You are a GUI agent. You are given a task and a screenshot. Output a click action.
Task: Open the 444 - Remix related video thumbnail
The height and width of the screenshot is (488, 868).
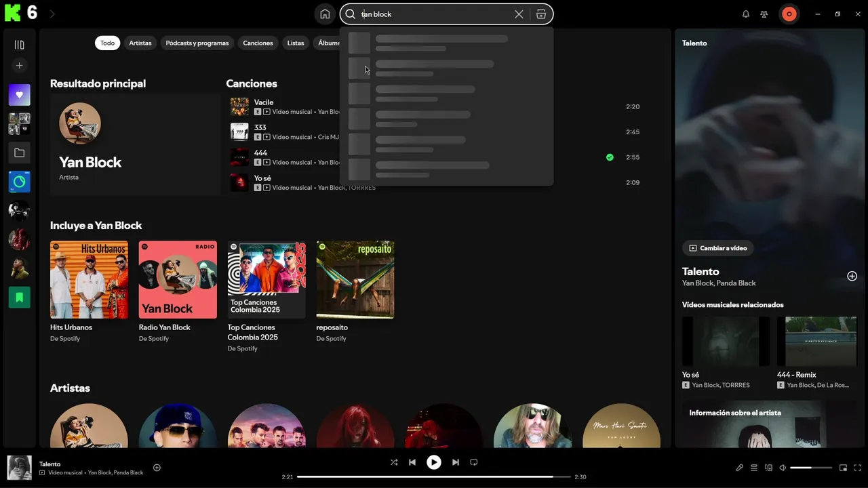pyautogui.click(x=816, y=342)
